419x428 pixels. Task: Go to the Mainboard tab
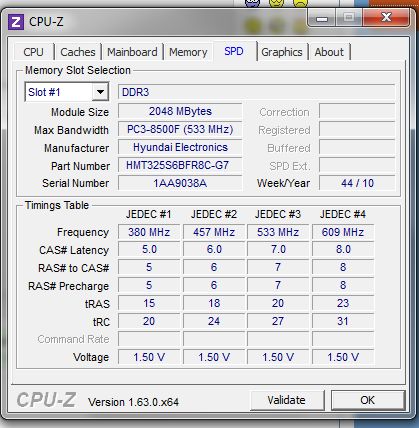(132, 52)
